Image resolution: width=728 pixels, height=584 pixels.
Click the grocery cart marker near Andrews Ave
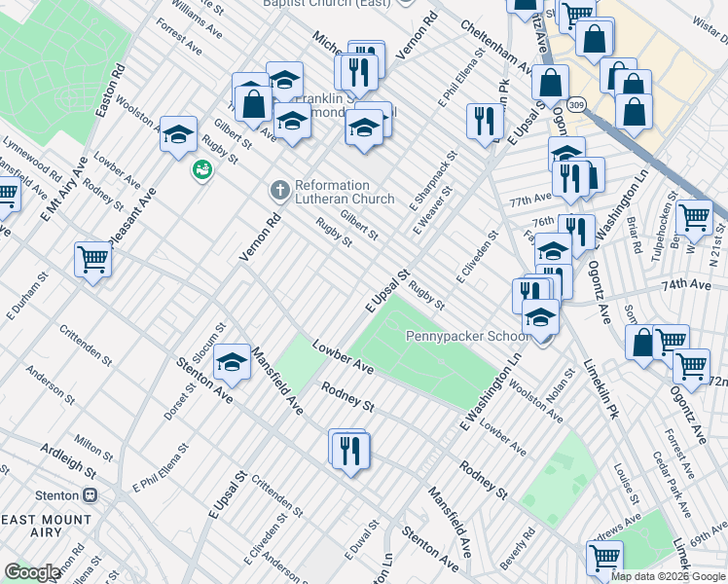point(604,560)
